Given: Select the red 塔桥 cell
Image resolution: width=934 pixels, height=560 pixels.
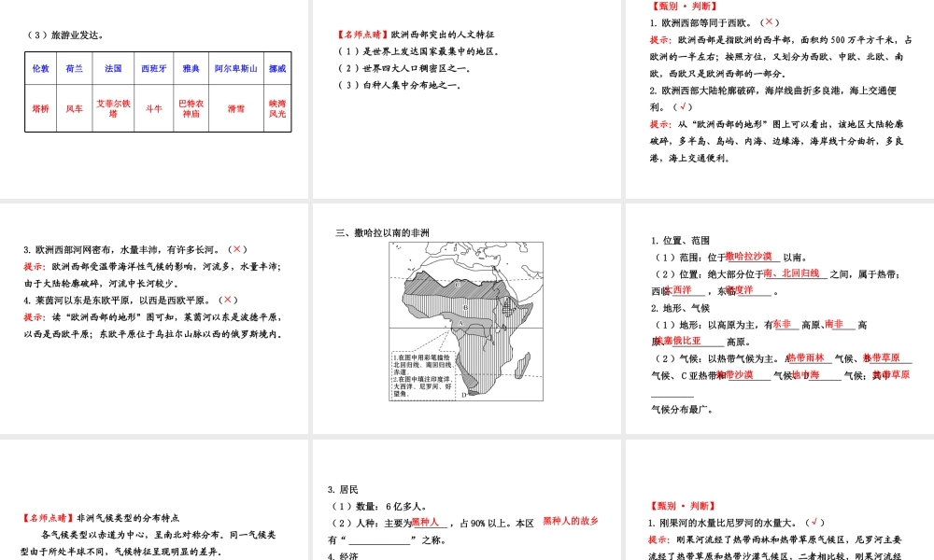Looking at the screenshot, I should [40, 108].
